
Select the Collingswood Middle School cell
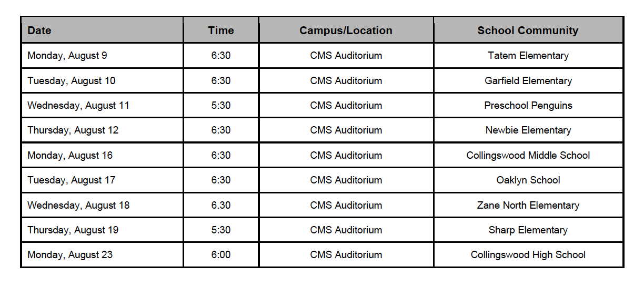click(528, 155)
